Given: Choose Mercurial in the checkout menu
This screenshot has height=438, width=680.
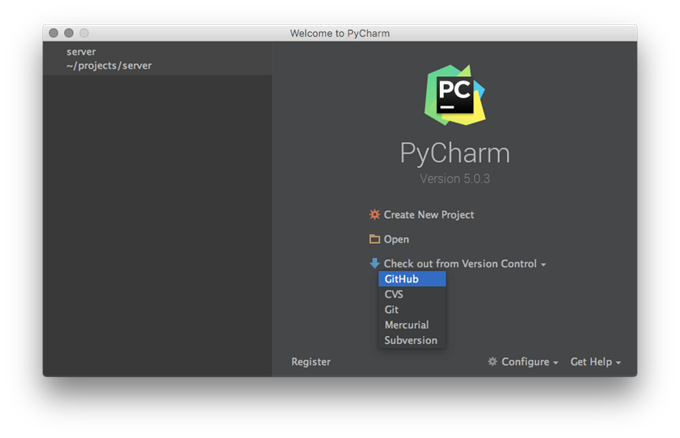Looking at the screenshot, I should pos(412,325).
